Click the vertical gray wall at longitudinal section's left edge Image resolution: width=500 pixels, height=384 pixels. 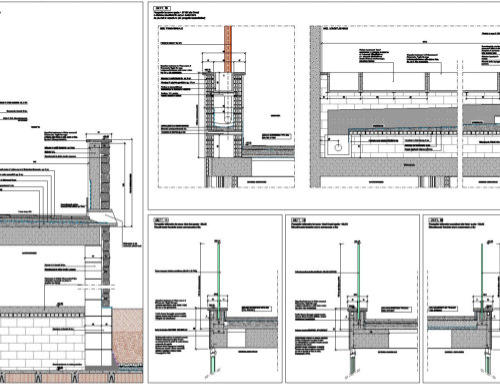[315, 107]
